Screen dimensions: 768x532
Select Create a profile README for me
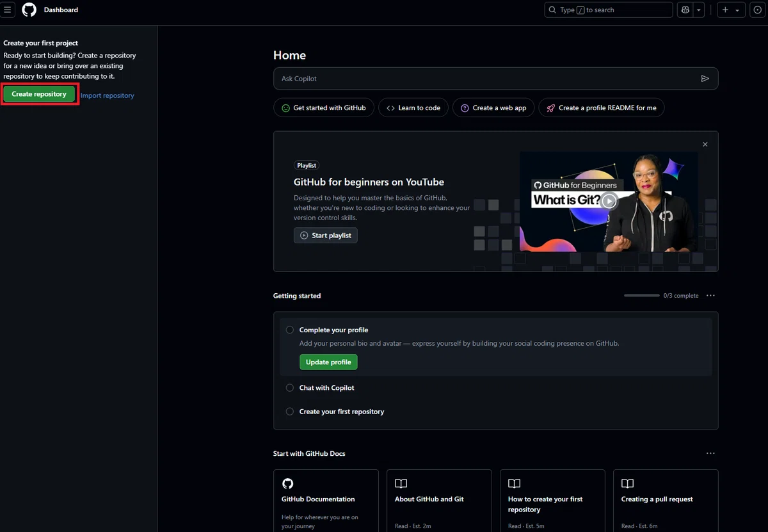[602, 108]
